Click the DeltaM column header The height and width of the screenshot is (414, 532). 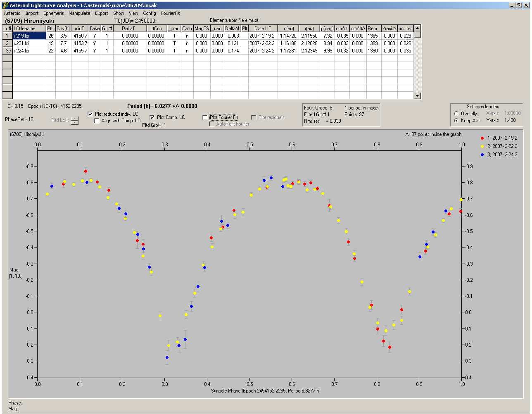pyautogui.click(x=233, y=29)
